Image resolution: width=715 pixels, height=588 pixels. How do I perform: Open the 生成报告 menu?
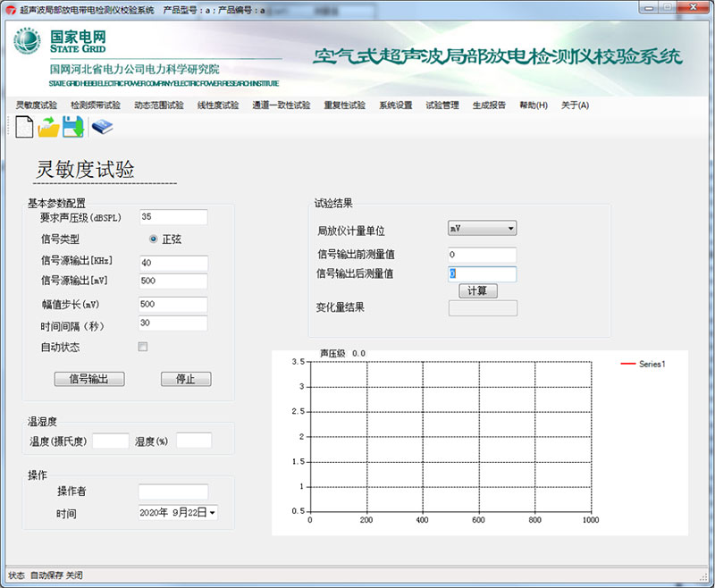coord(489,105)
